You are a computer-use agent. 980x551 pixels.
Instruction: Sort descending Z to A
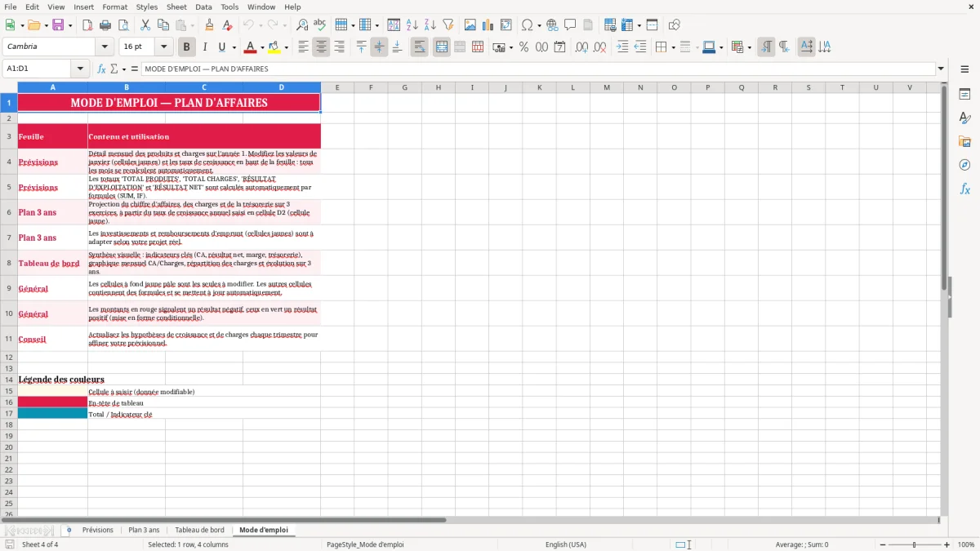coord(430,25)
